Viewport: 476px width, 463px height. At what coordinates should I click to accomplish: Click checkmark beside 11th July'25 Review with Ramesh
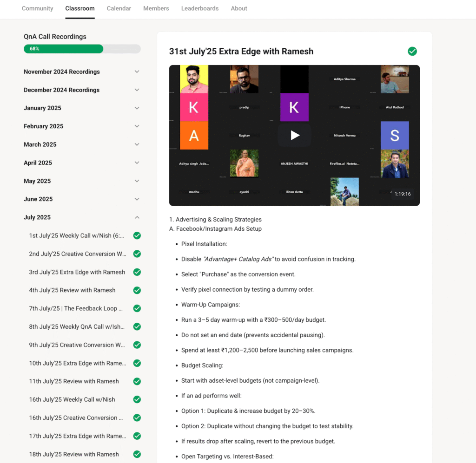137,381
